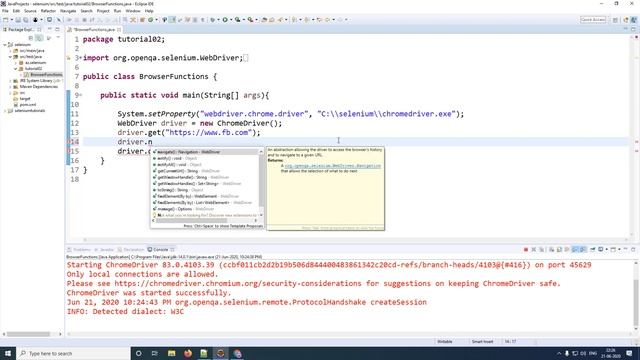
Task: Click Collapse All icon in Package Explorer
Action: point(31,38)
